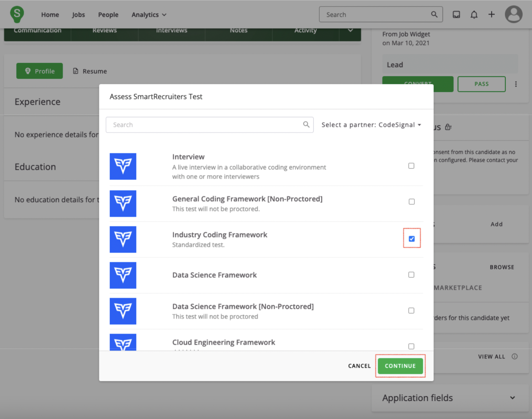
Task: Open Jobs in top navigation
Action: 78,14
